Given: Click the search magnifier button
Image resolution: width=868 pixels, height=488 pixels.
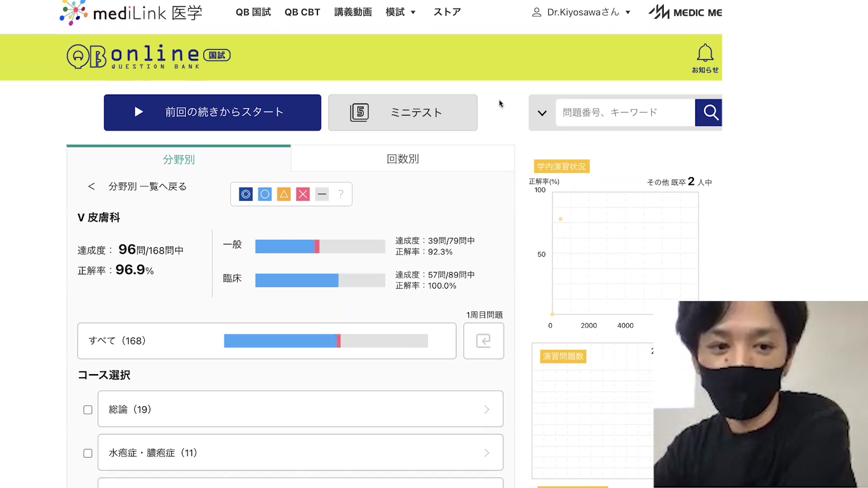Looking at the screenshot, I should (x=710, y=112).
